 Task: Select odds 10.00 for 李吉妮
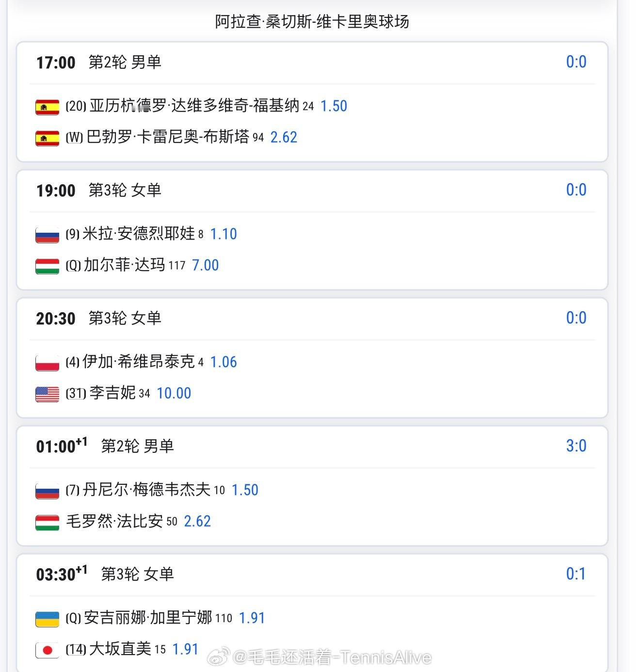174,393
